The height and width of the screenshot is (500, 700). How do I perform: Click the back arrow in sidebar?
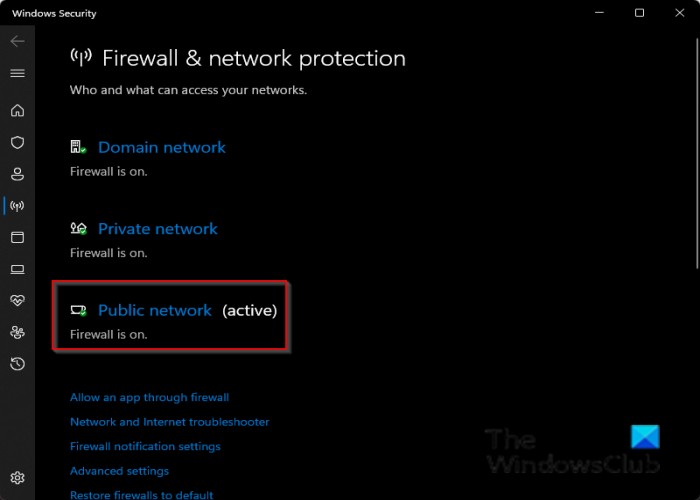[x=17, y=42]
